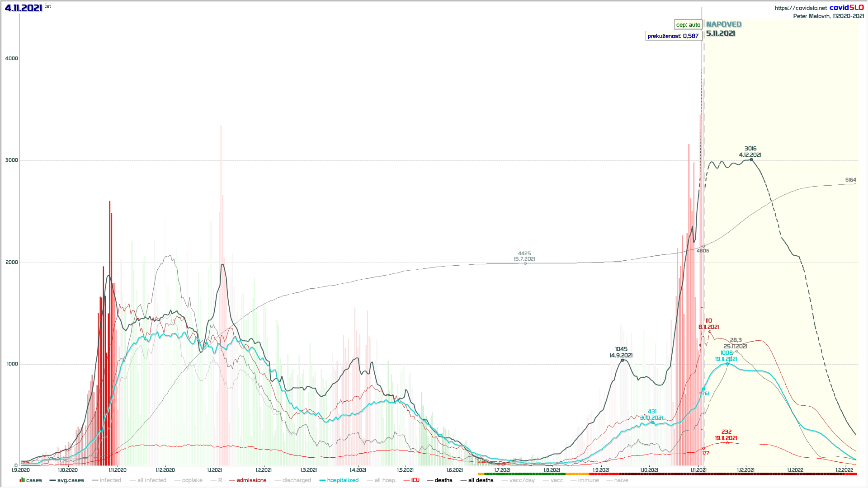Toggle all deaths legend entry
This screenshot has width=868, height=488.
click(481, 480)
